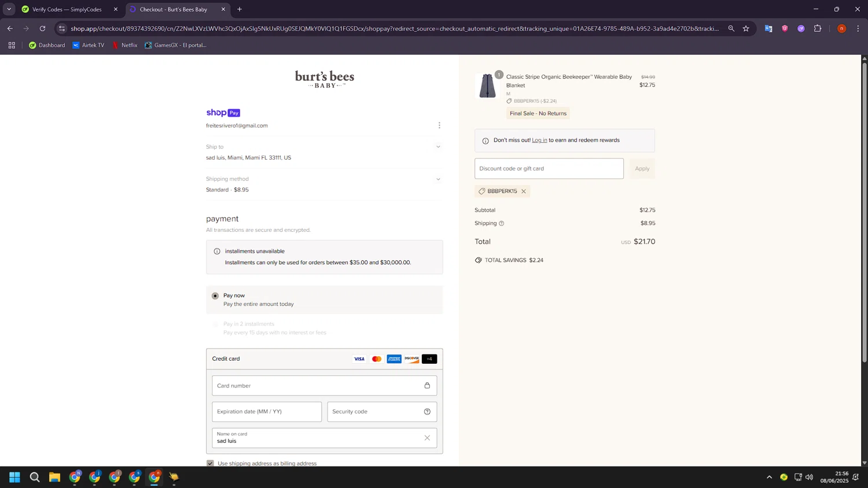Select the Pay now option
The height and width of the screenshot is (488, 868).
tap(215, 296)
